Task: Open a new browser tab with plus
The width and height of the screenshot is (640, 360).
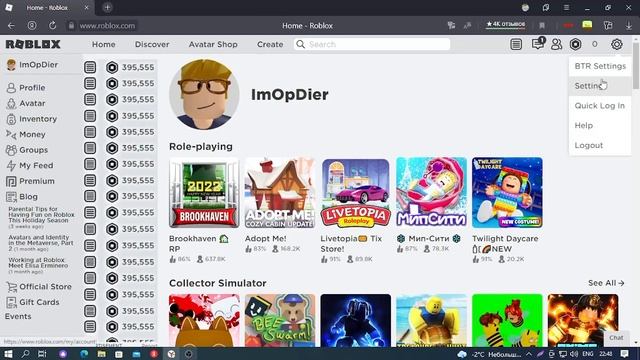Action: pos(107,7)
